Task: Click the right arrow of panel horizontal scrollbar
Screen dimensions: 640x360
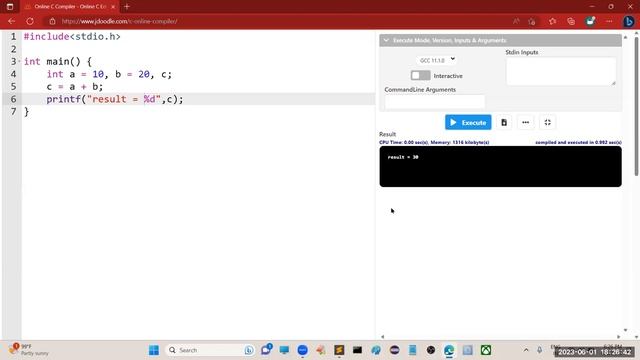Action: point(619,337)
